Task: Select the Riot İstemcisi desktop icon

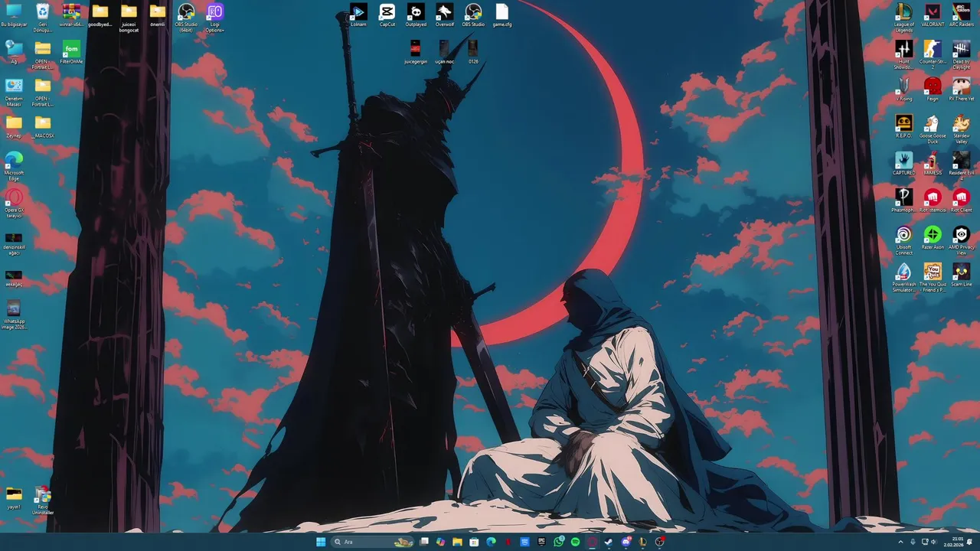Action: pos(933,201)
